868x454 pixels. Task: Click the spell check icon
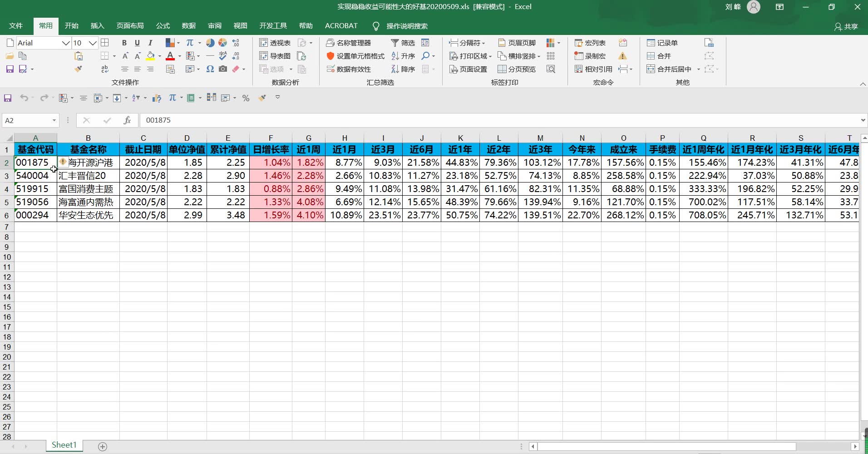pos(222,56)
